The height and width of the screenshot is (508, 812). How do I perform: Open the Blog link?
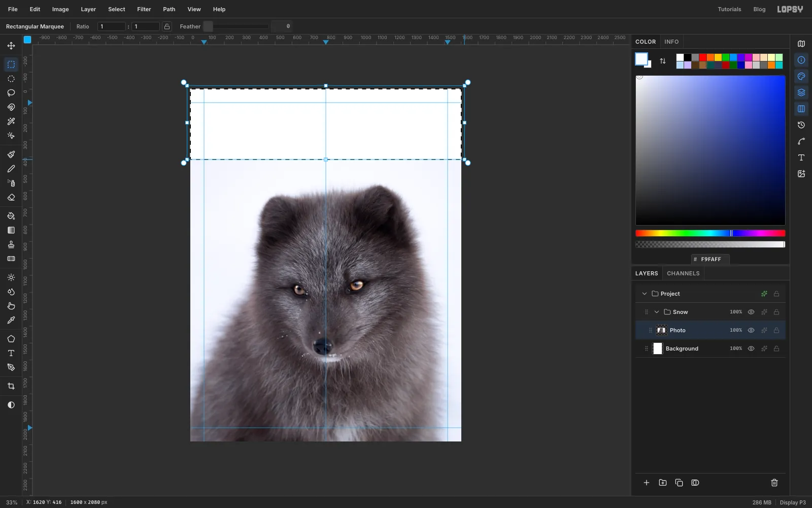tap(759, 9)
